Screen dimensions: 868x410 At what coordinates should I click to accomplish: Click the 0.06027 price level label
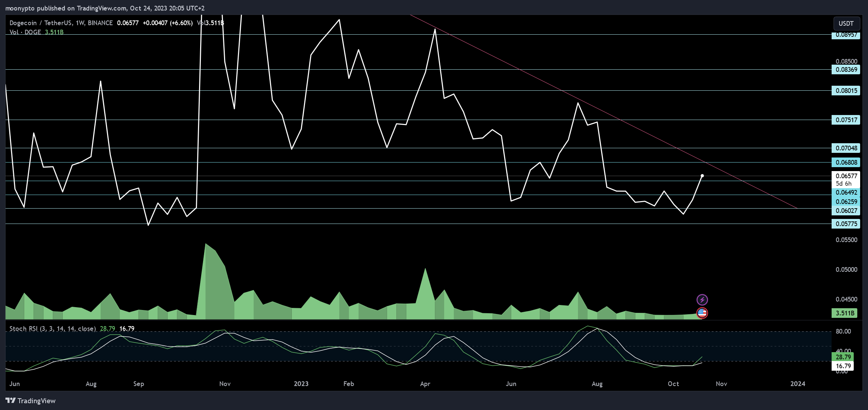846,211
